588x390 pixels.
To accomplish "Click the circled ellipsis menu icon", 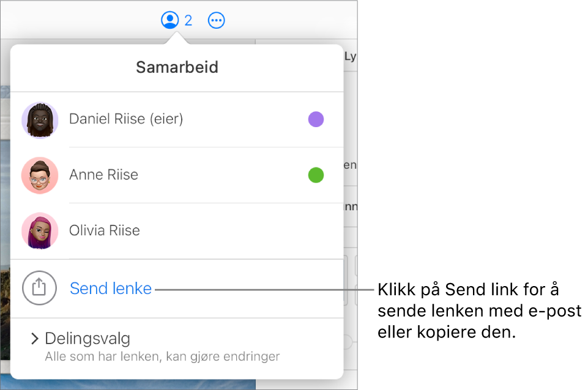I will pyautogui.click(x=216, y=20).
